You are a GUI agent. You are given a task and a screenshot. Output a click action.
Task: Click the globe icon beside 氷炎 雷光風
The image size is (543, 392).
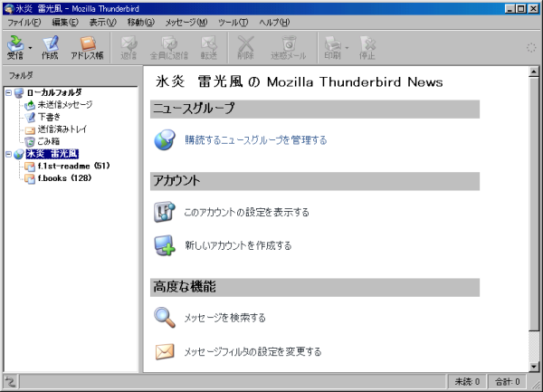coord(19,154)
